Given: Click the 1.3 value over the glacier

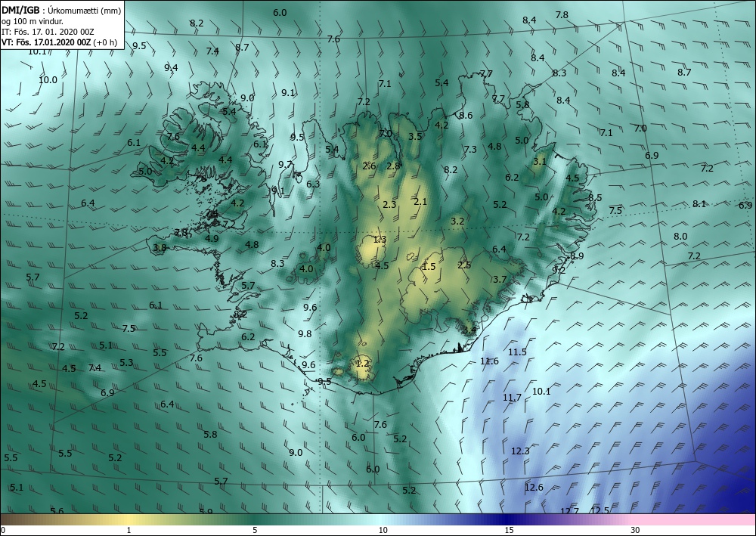Looking at the screenshot, I should (380, 240).
